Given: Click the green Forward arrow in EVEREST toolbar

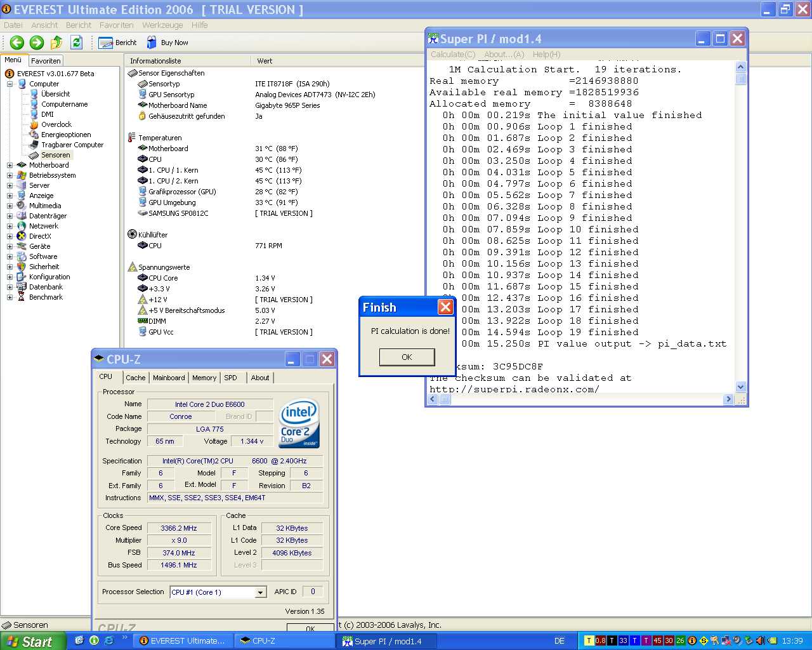Looking at the screenshot, I should point(37,43).
